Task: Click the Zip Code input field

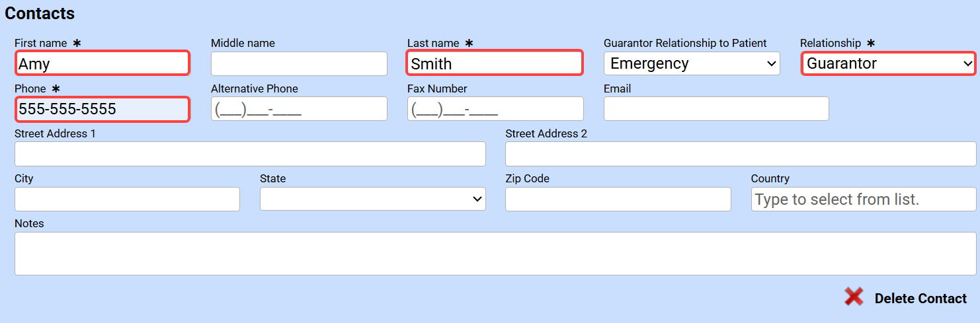Action: click(x=618, y=199)
